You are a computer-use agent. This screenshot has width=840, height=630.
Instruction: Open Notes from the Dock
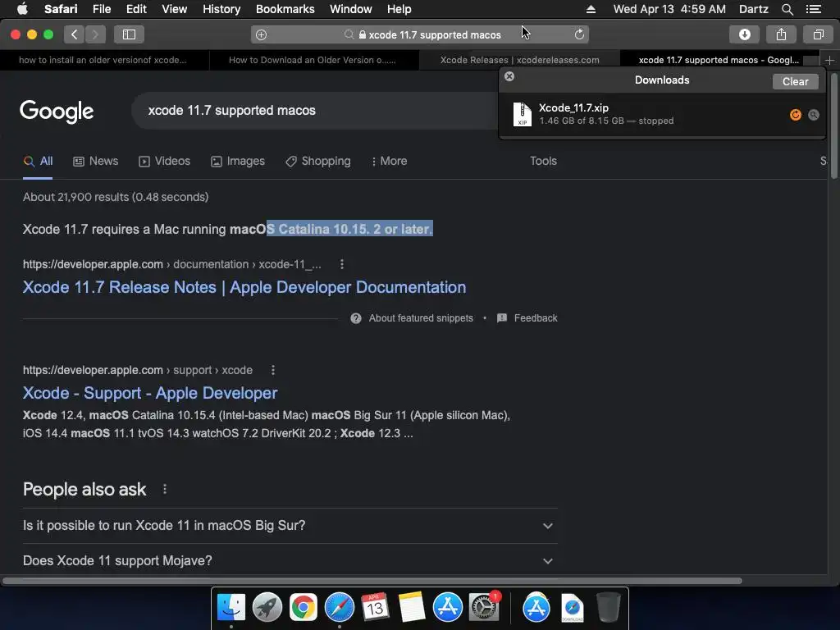(x=412, y=608)
